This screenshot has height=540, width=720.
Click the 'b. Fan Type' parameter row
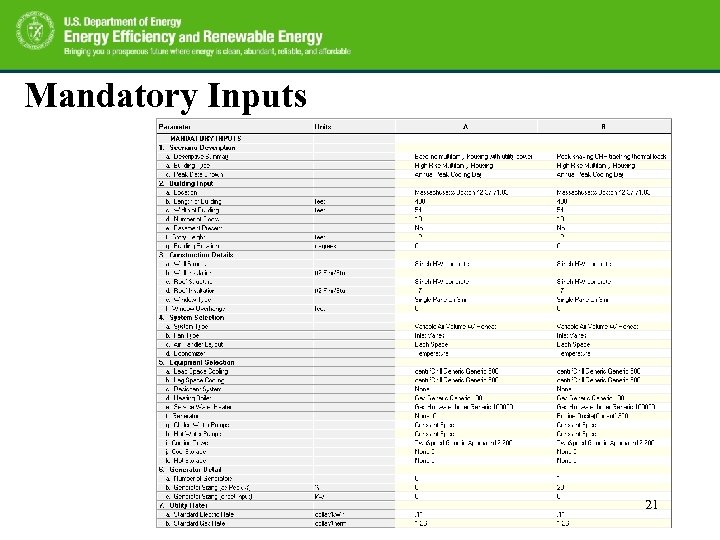point(413,335)
